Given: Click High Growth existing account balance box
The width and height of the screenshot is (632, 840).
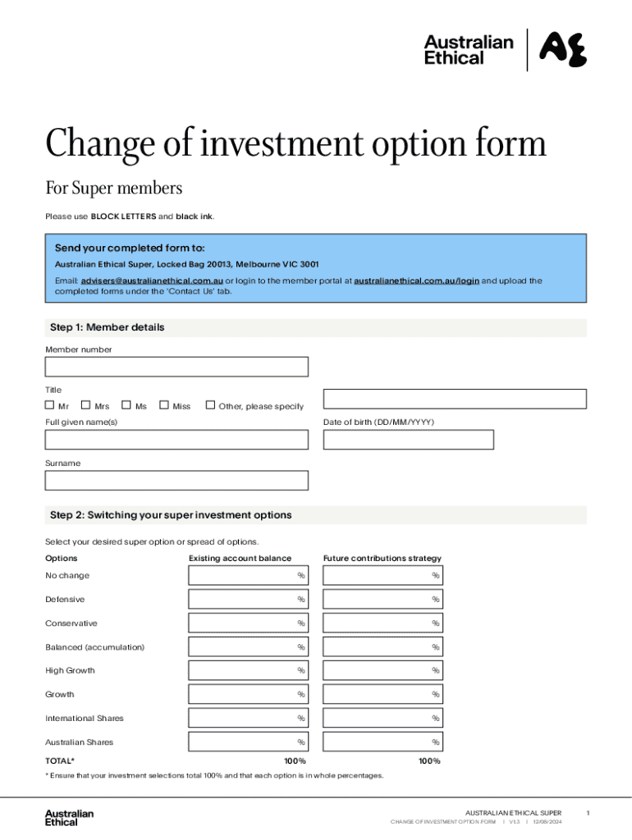Looking at the screenshot, I should coord(248,671).
